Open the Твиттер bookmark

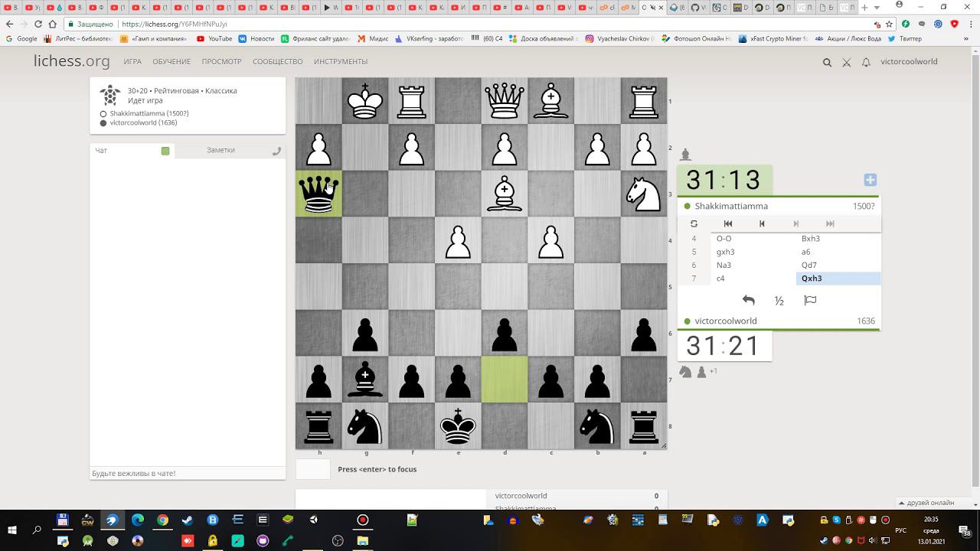point(905,38)
